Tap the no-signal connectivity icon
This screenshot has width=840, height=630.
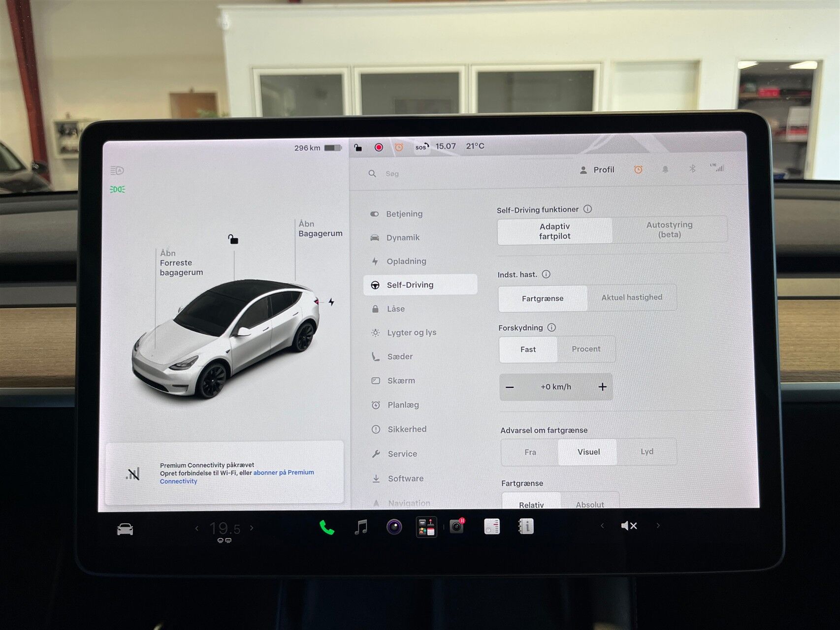pos(133,473)
